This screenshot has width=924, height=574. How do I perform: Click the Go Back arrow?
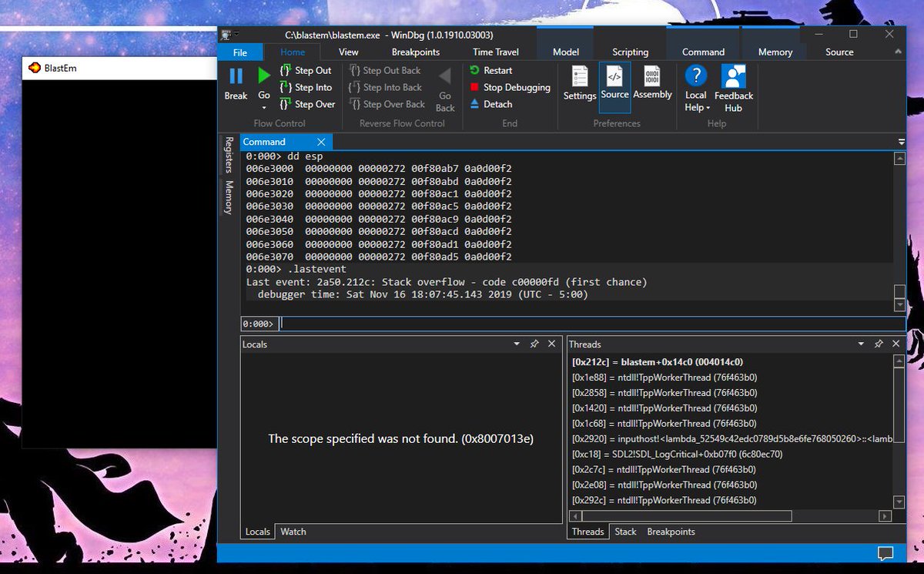click(445, 89)
